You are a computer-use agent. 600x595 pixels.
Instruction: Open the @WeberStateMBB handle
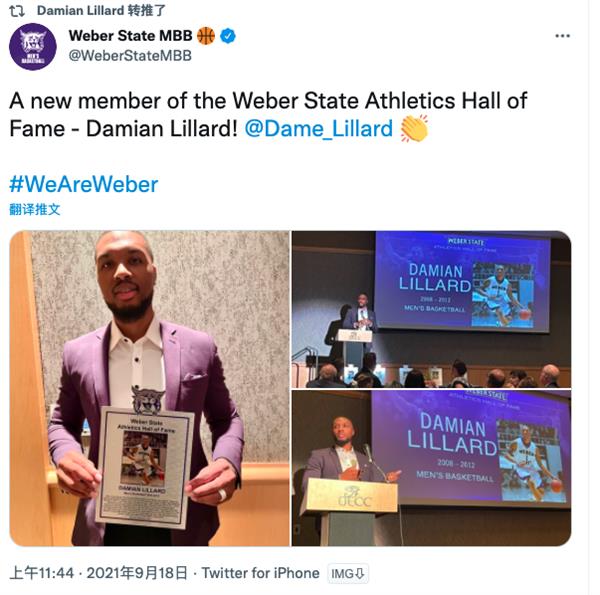pyautogui.click(x=130, y=56)
